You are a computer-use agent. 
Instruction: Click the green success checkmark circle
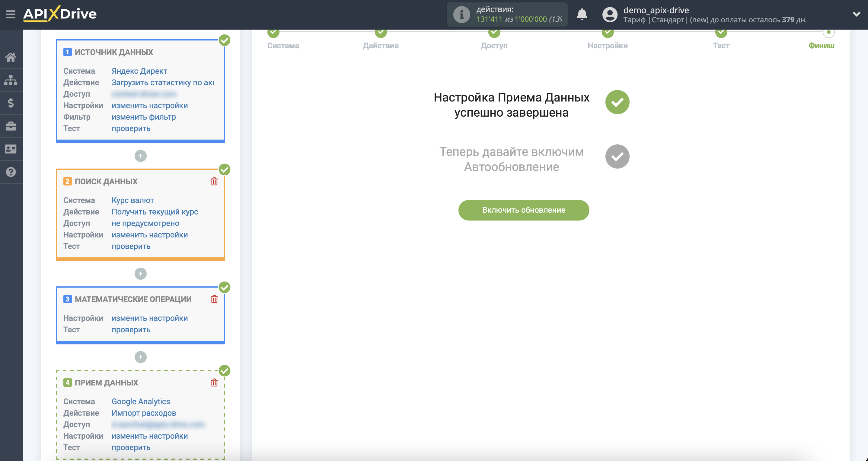pos(617,102)
